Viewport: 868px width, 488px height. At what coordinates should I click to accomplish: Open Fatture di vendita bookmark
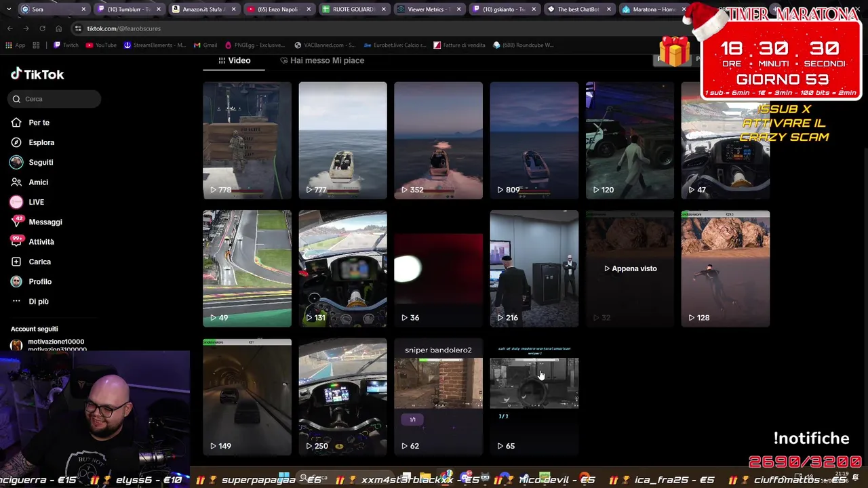click(x=460, y=45)
